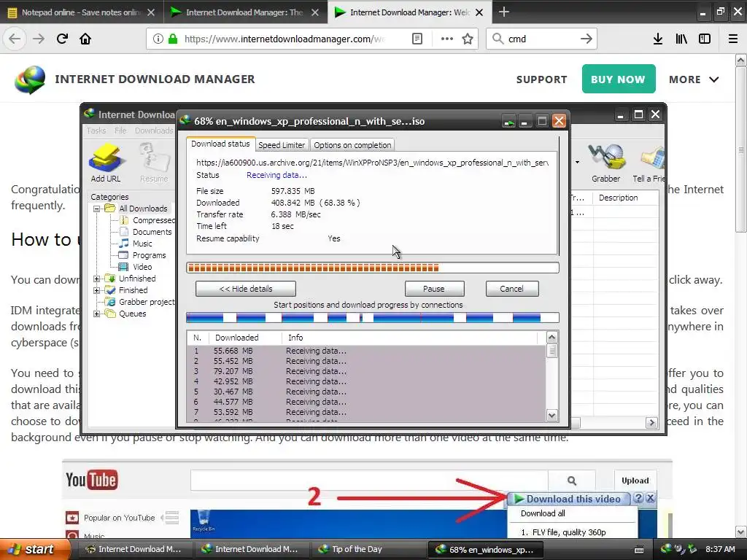This screenshot has height=560, width=747.
Task: Click the search box containing cmd
Action: [x=542, y=39]
